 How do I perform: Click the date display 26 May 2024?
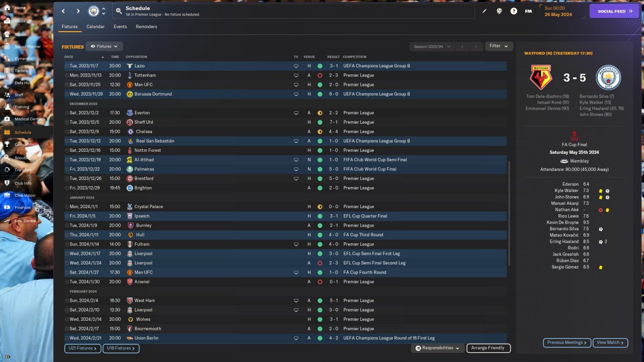[558, 15]
